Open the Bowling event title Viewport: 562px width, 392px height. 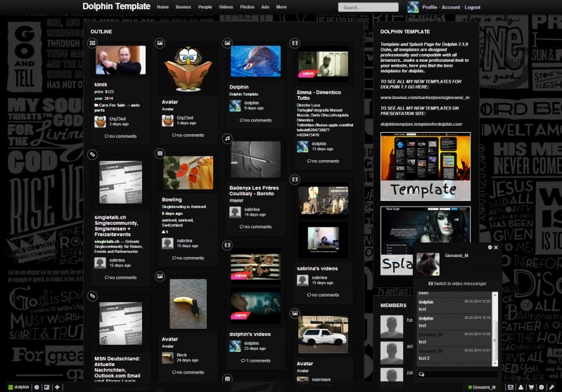[172, 200]
